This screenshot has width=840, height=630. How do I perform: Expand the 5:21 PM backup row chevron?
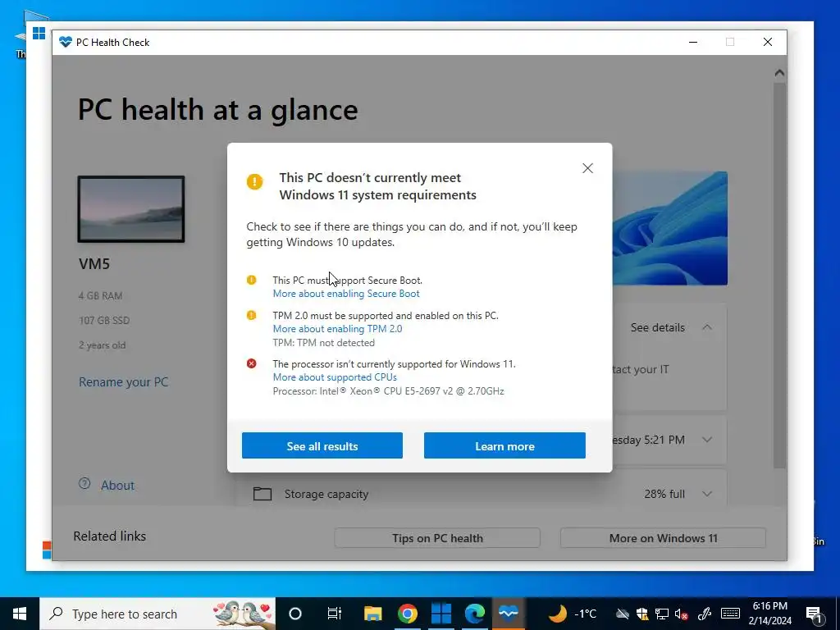tap(707, 440)
